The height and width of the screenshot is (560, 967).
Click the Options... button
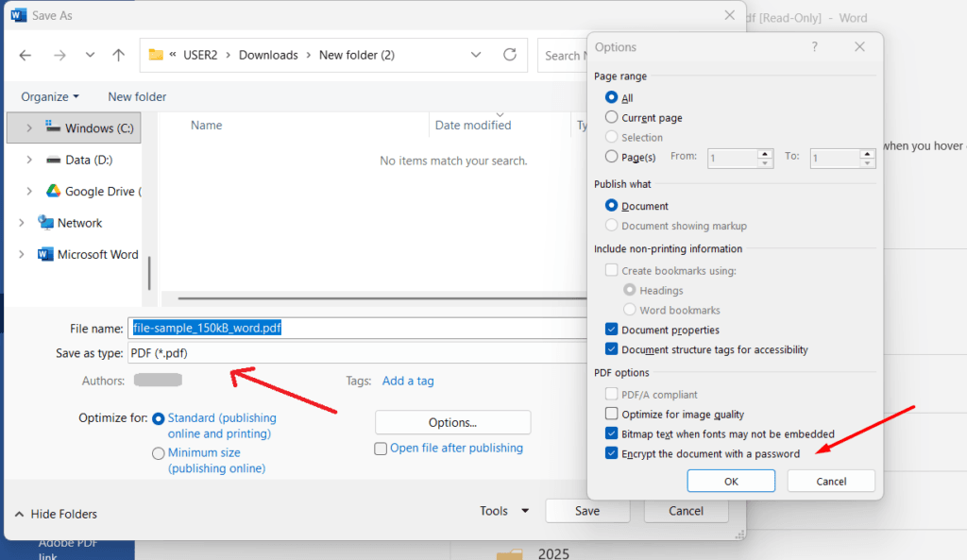pos(452,422)
